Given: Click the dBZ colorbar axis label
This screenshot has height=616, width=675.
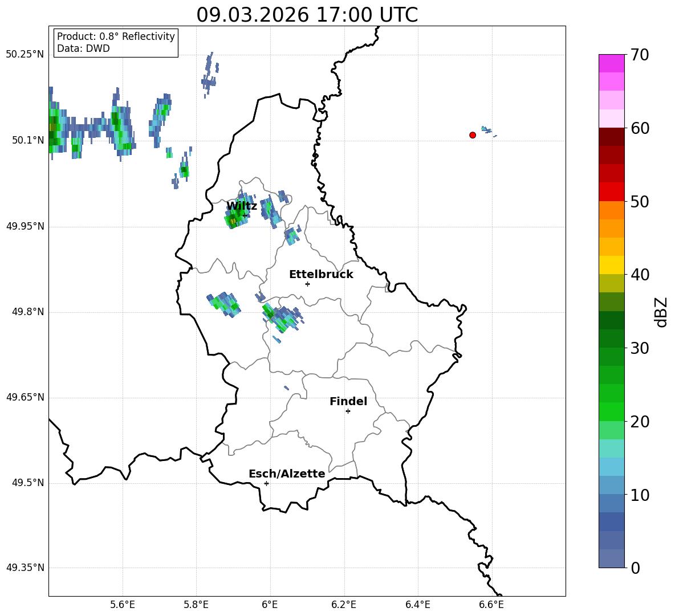Looking at the screenshot, I should coord(661,312).
